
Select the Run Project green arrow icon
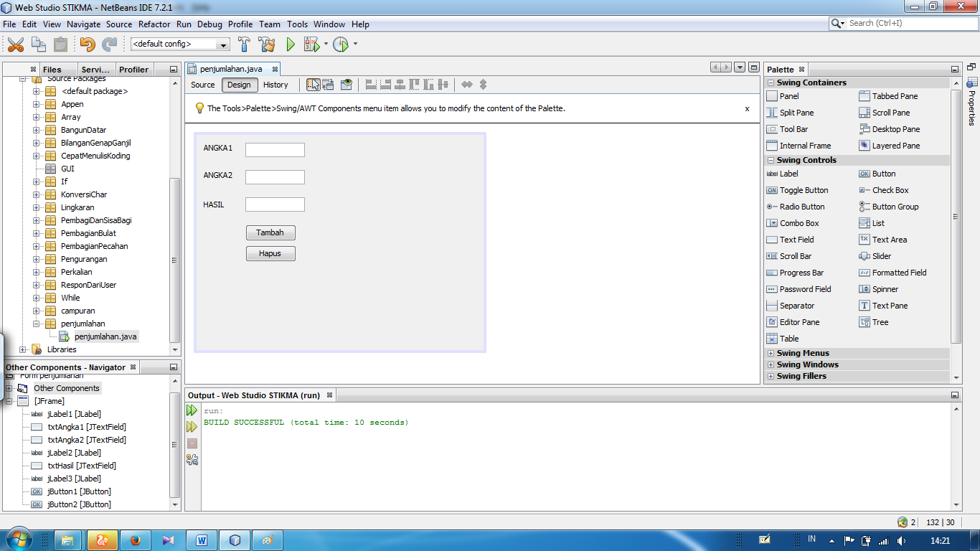tap(291, 44)
